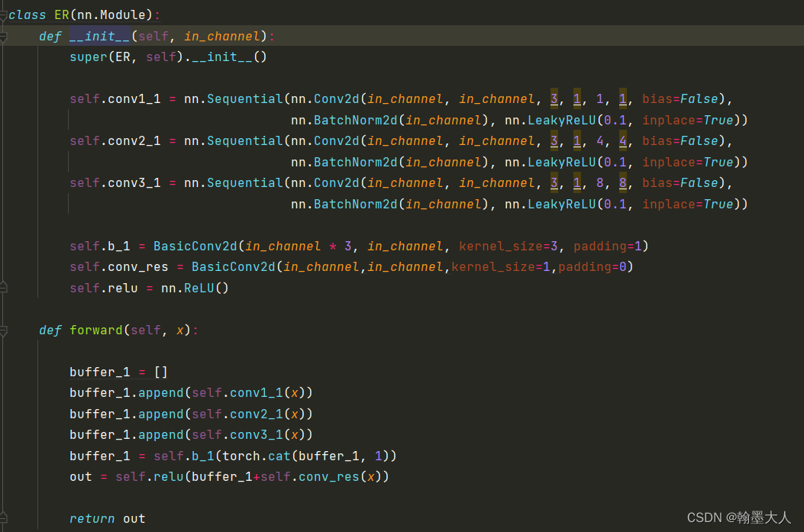This screenshot has height=532, width=804.
Task: Click 'self.conv_res' definition
Action: [119, 267]
